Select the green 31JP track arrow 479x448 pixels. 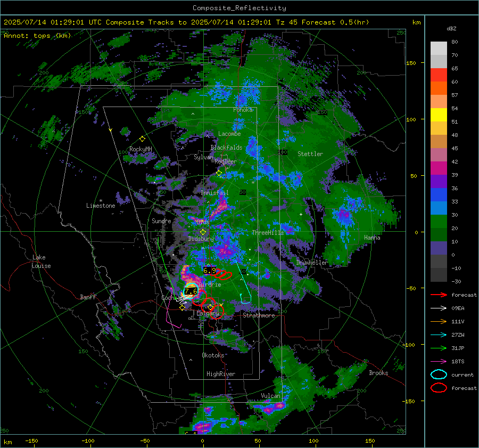click(439, 348)
